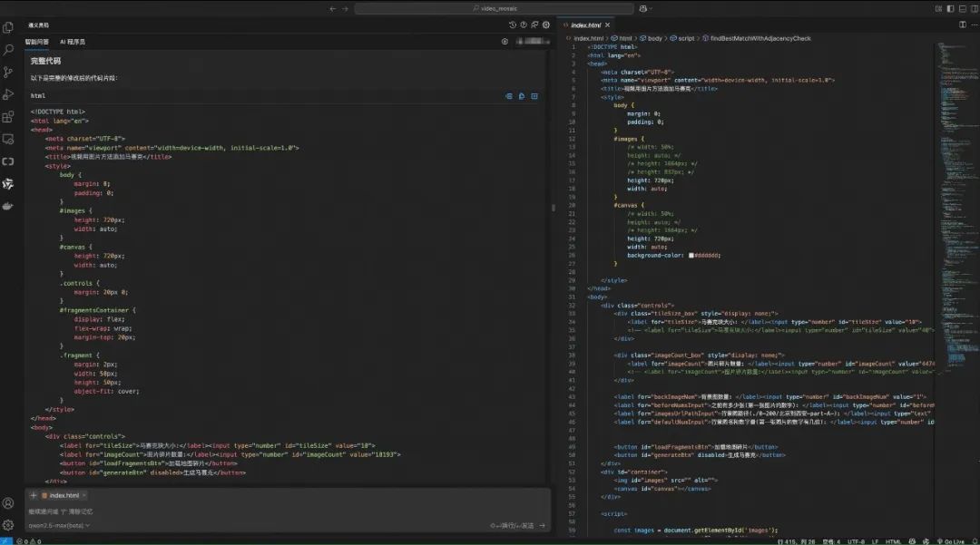Image resolution: width=980 pixels, height=545 pixels.
Task: Click the Go Live status button
Action: click(x=951, y=541)
